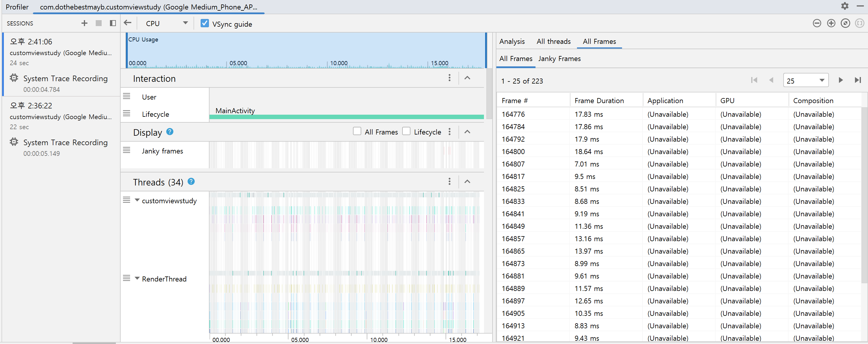The image size is (868, 344).
Task: Enable the All Frames display checkbox
Action: (x=357, y=131)
